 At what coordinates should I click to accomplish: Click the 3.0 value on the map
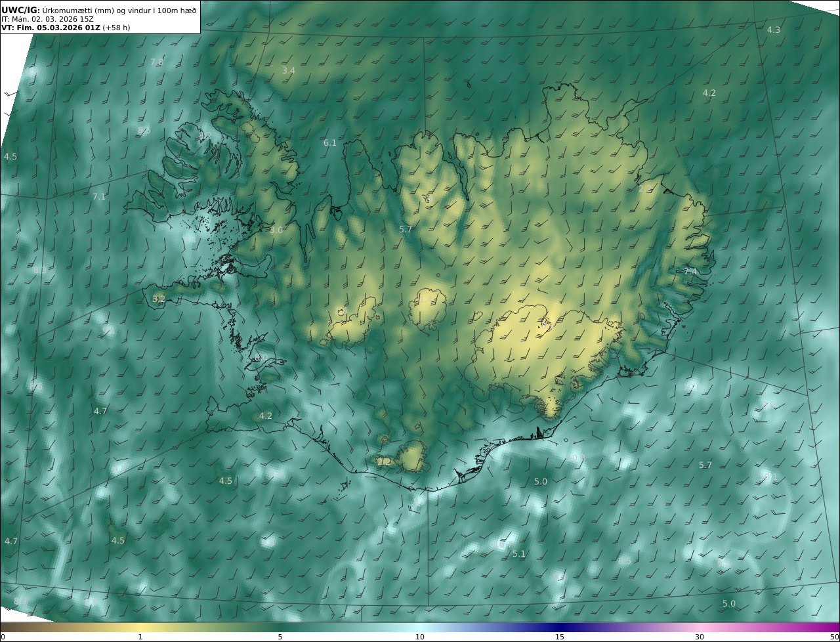(x=276, y=230)
